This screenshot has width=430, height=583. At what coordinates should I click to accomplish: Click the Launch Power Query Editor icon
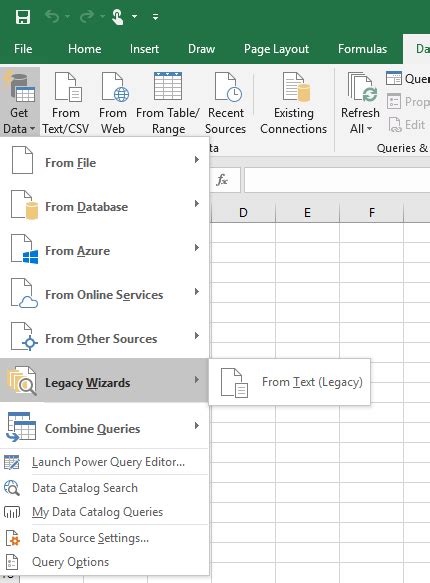[x=12, y=462]
